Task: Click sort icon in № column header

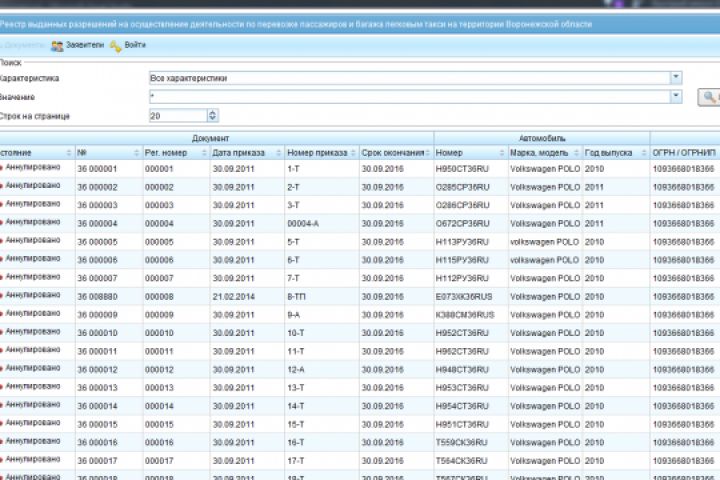Action: 135,153
